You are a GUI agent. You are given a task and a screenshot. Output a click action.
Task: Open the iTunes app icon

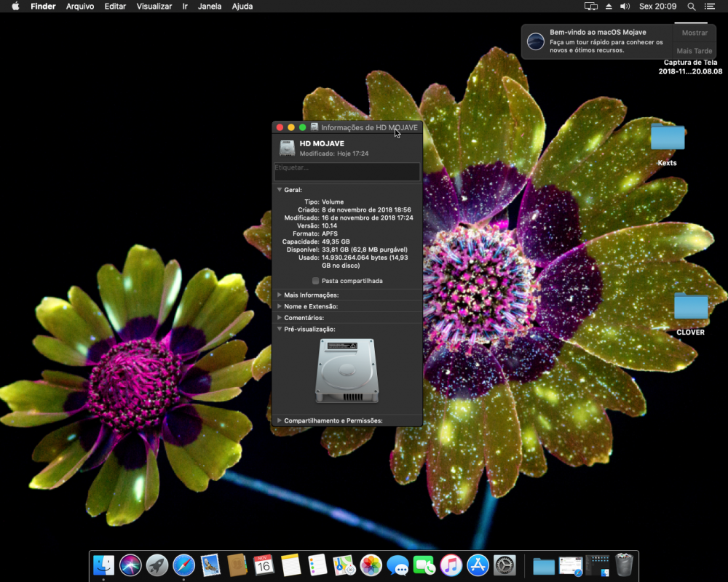click(x=451, y=565)
